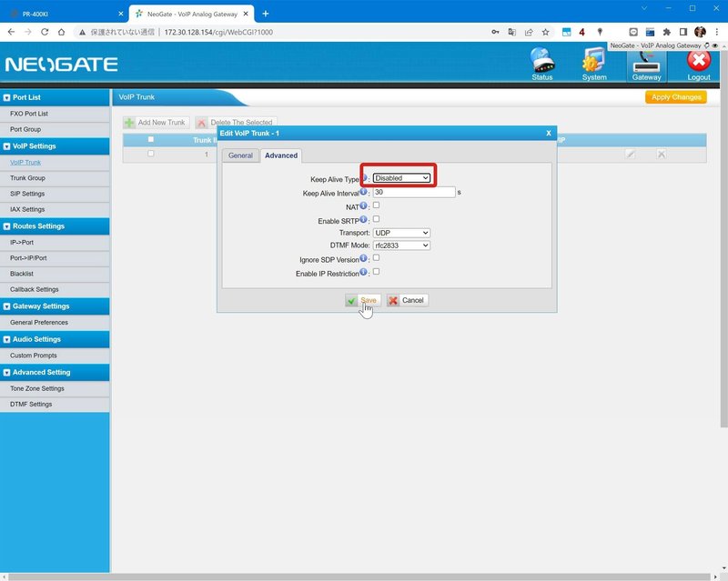The image size is (728, 581).
Task: Open the Chrome three-dot menu
Action: [717, 32]
